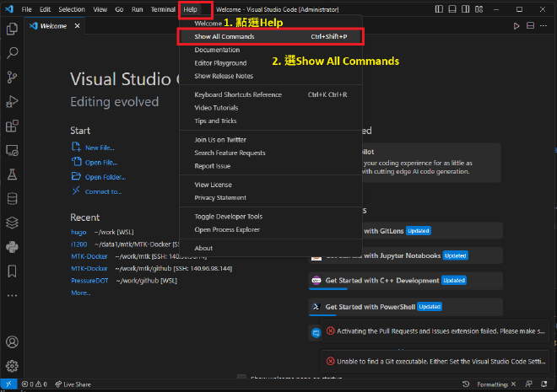Open the stacked layers icon in activity bar
The height and width of the screenshot is (392, 557).
coord(12,223)
